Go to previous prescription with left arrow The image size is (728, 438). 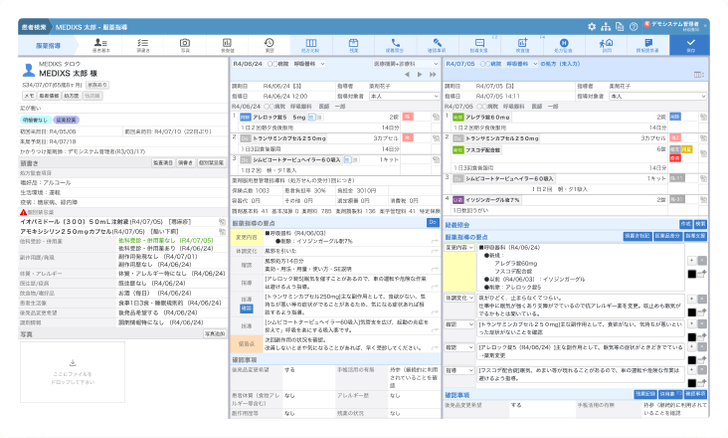[x=407, y=74]
